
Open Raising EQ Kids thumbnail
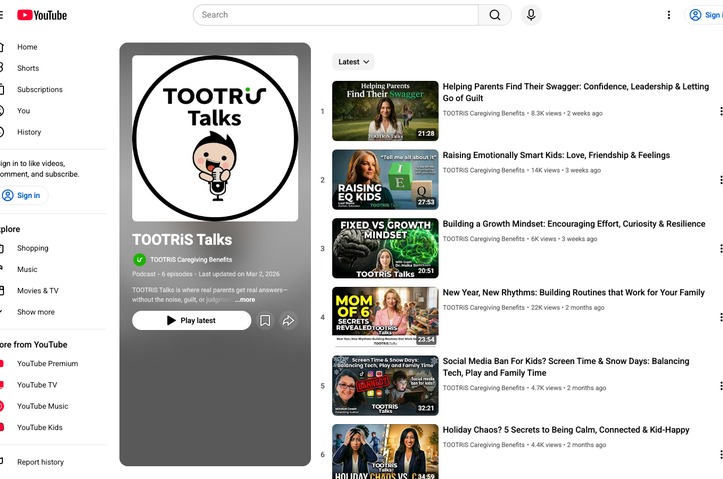tap(385, 180)
